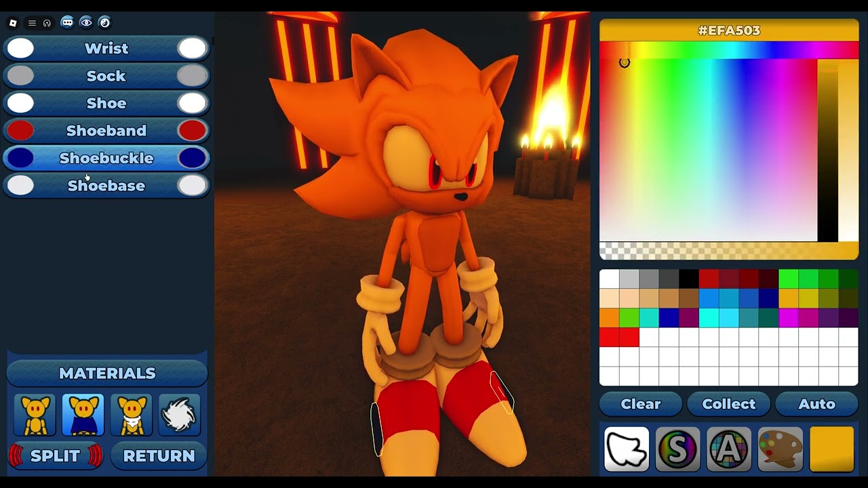The height and width of the screenshot is (488, 868).
Task: Pick the lightest peach palette swatch
Action: [x=609, y=299]
